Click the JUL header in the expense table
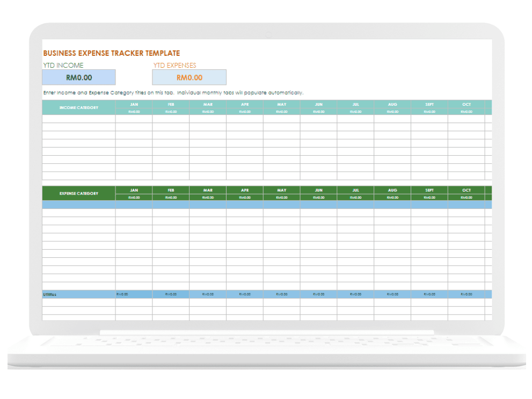532x399 pixels. coord(355,190)
